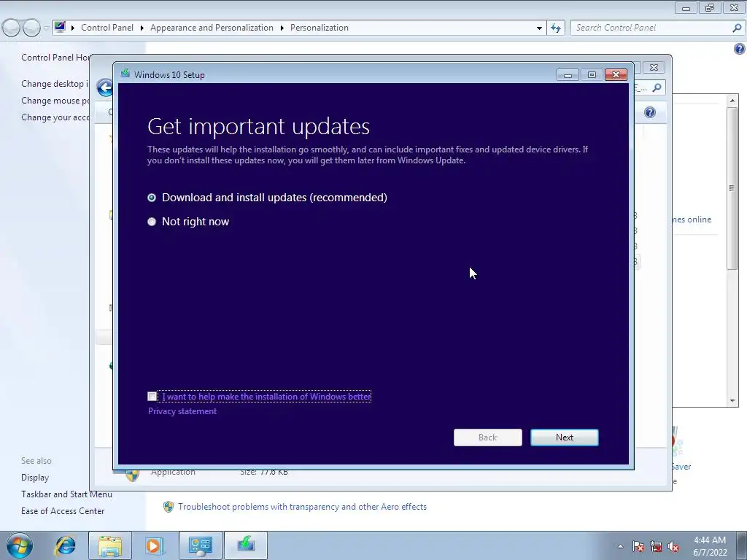Minimize the Windows 10 Setup window
Screen dimensions: 747x560
568,75
